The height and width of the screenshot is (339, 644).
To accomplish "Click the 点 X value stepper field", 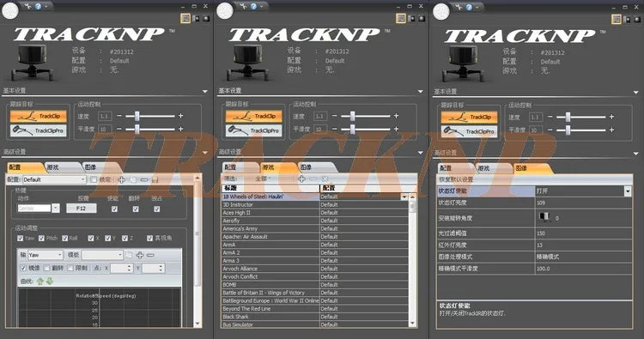I will 121,268.
